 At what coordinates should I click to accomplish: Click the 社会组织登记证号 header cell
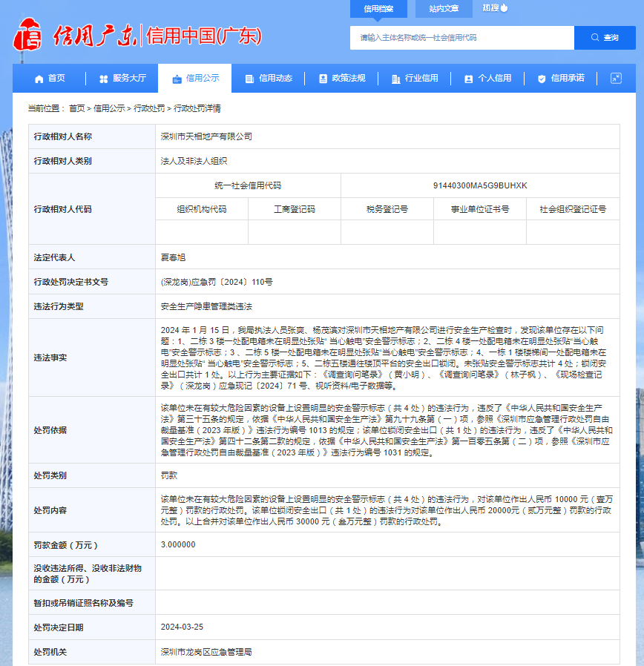(x=573, y=209)
